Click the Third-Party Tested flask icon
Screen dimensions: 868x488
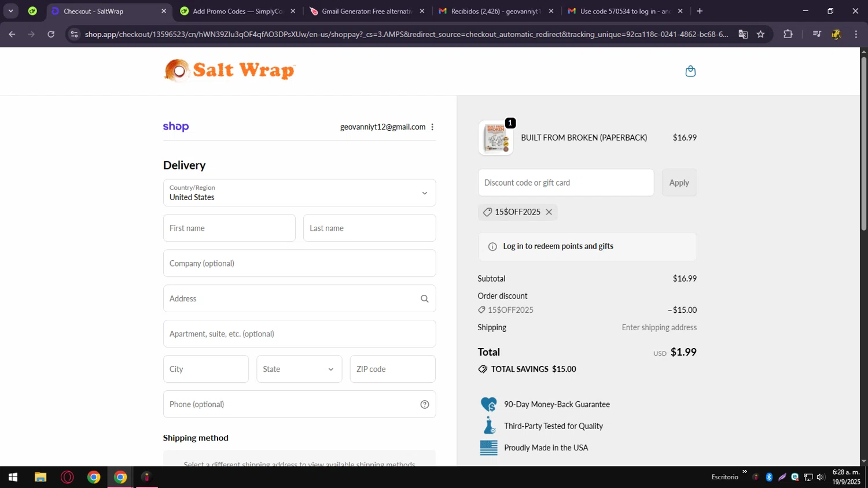[x=489, y=426]
